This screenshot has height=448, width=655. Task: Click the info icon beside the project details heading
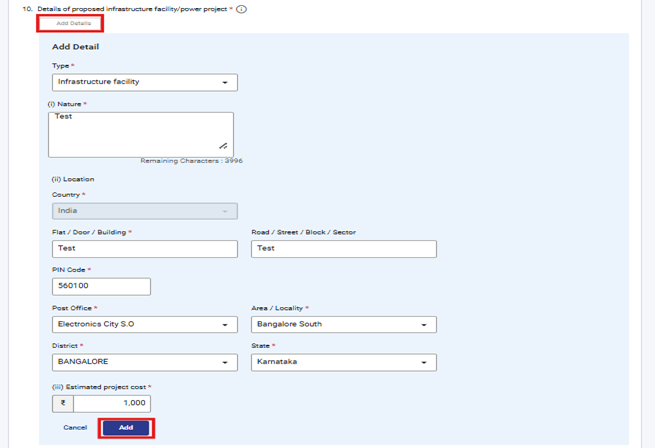[x=242, y=9]
